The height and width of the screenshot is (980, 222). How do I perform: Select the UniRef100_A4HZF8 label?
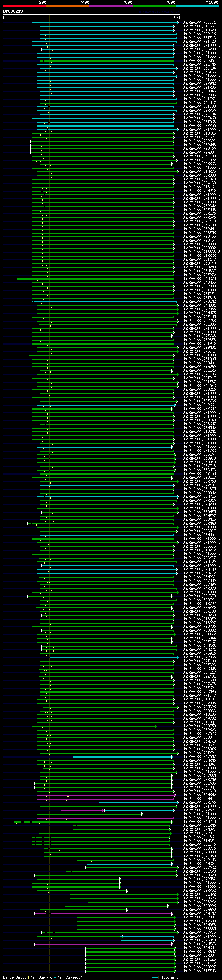[x=199, y=821]
